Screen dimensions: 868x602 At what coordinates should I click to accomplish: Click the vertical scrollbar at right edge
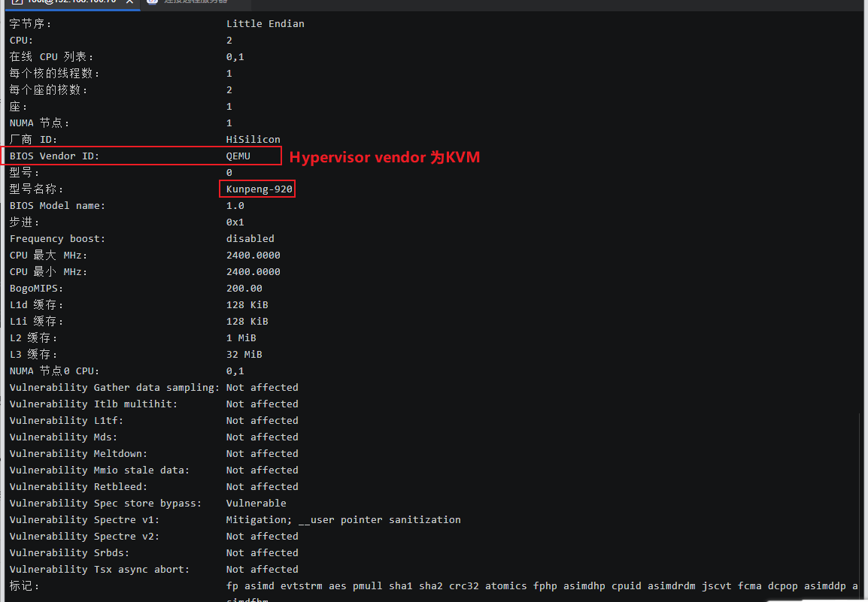tap(863, 301)
